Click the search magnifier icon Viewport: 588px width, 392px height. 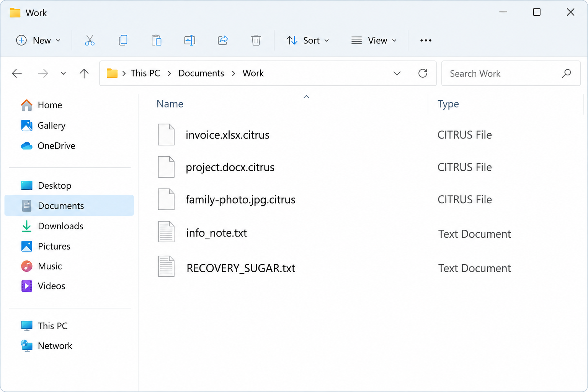point(567,73)
